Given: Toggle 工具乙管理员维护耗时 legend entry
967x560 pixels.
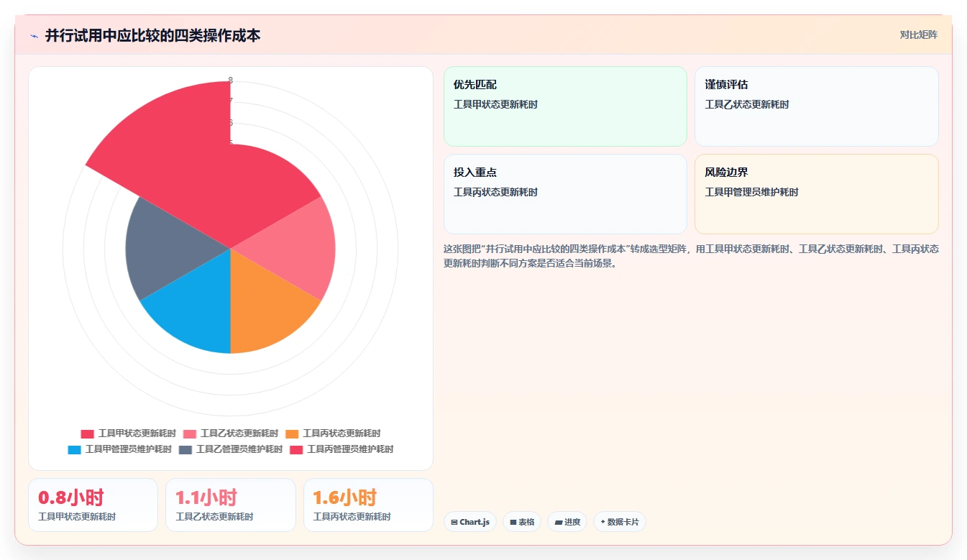Looking at the screenshot, I should pos(231,449).
